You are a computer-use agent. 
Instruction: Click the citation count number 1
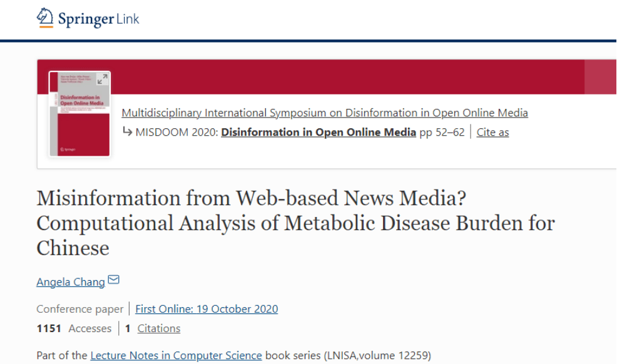[128, 328]
